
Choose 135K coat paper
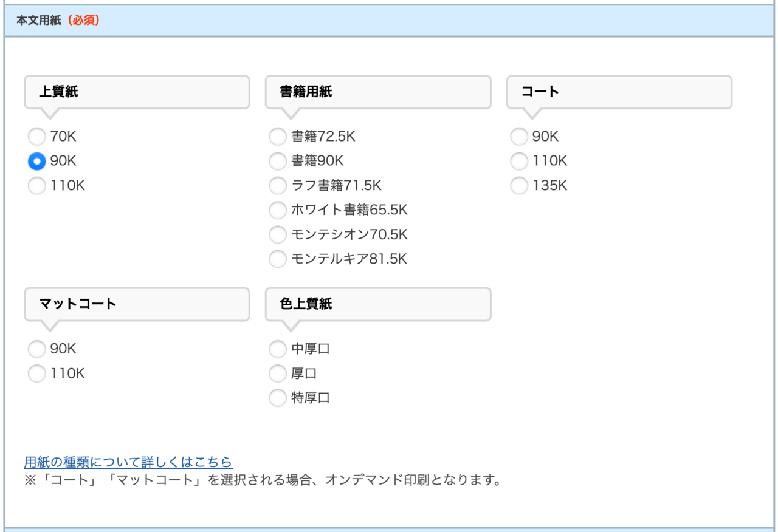(x=519, y=186)
